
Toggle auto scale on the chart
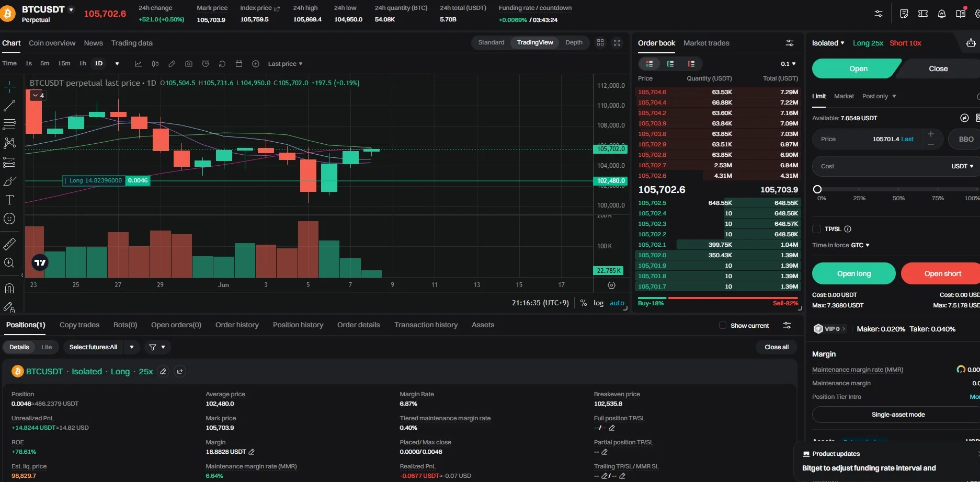pyautogui.click(x=617, y=303)
